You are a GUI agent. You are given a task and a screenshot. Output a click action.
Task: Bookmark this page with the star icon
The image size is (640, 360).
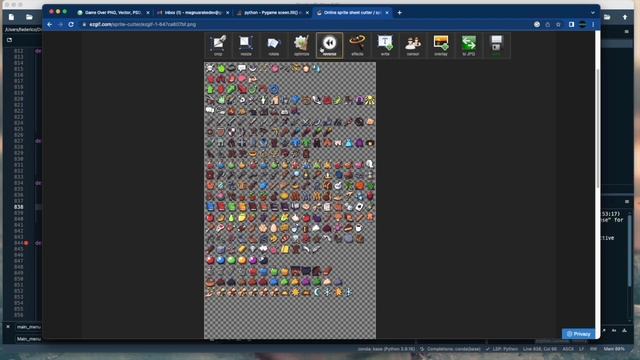pos(558,24)
